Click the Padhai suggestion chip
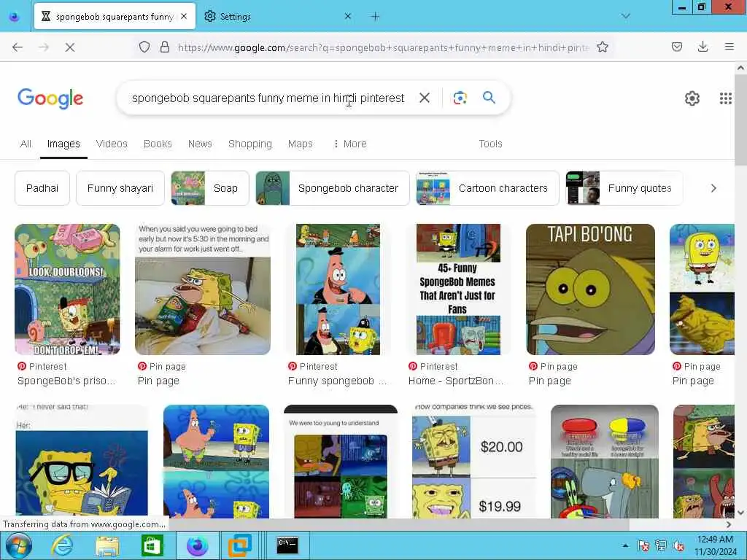 pyautogui.click(x=42, y=188)
